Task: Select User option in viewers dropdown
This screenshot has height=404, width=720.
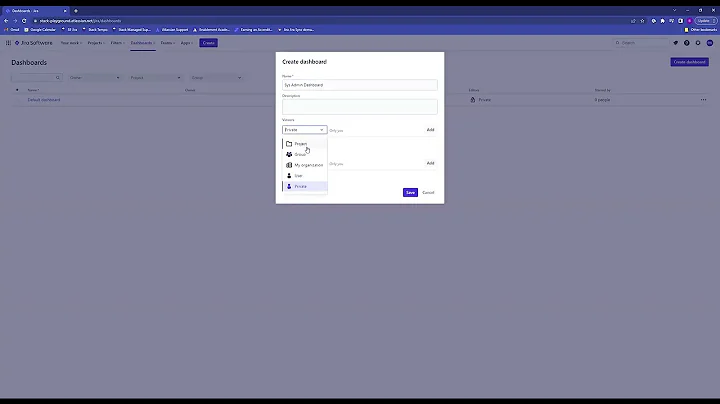Action: [x=305, y=175]
